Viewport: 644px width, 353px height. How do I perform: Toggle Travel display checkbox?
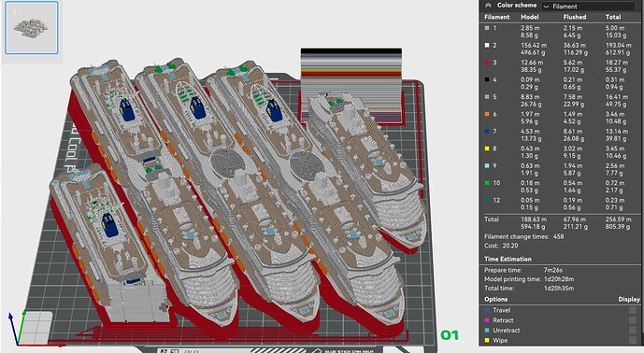(633, 310)
